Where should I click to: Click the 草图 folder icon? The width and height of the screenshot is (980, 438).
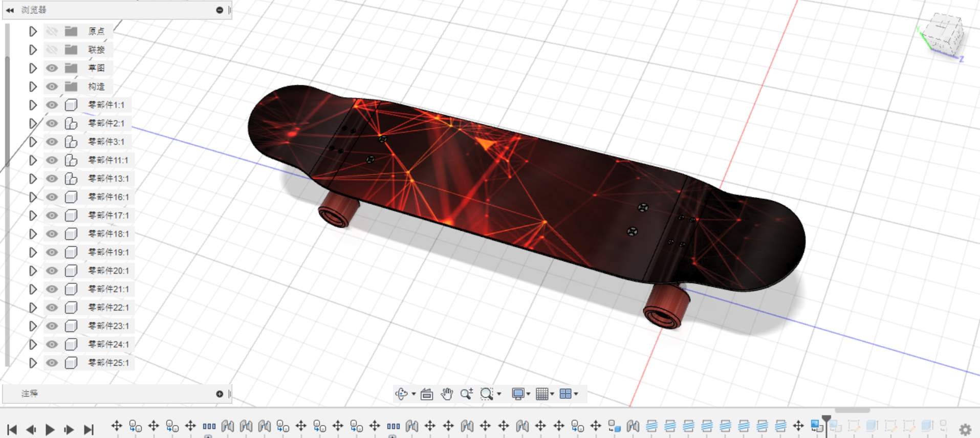(x=71, y=68)
